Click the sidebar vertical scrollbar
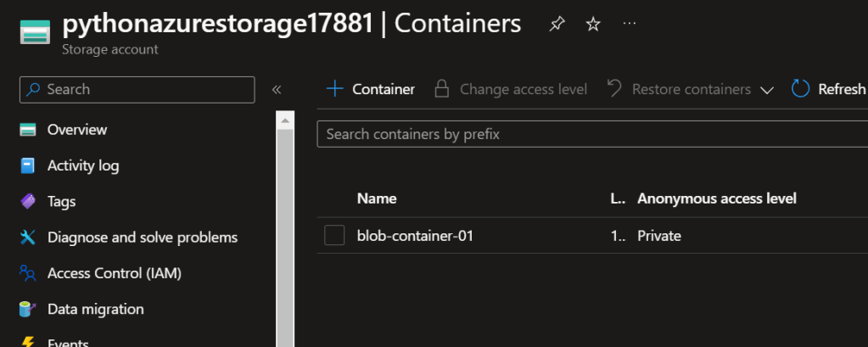Viewport: 868px width, 347px height. pos(285,229)
